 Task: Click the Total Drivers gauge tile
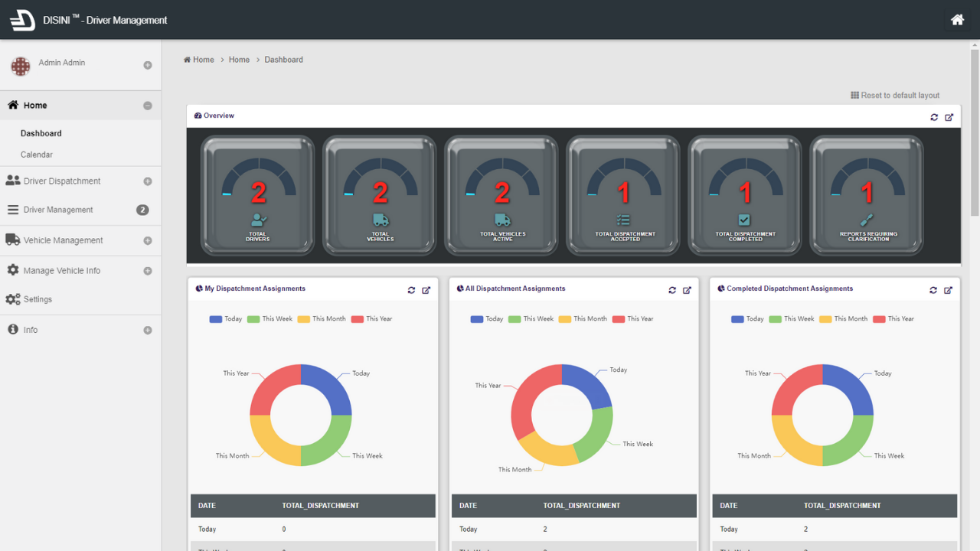coord(258,195)
